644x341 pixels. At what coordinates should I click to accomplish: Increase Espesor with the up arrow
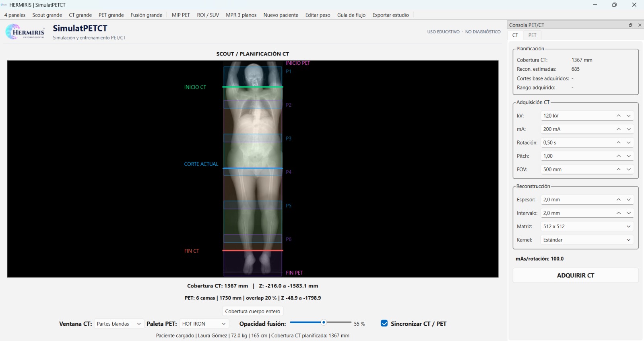tap(619, 200)
